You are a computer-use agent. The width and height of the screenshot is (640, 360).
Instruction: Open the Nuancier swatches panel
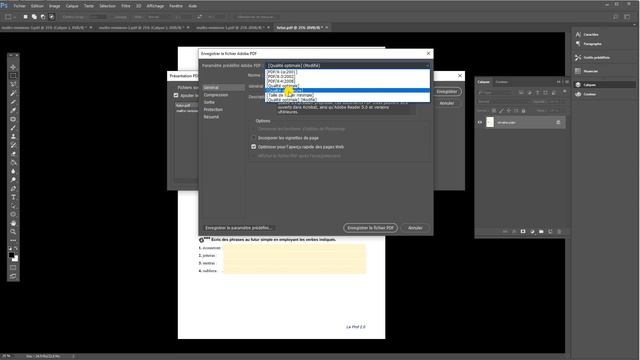coord(578,71)
